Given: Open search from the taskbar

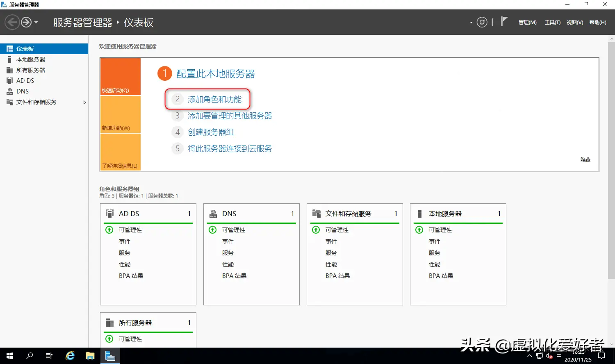Looking at the screenshot, I should pos(29,355).
